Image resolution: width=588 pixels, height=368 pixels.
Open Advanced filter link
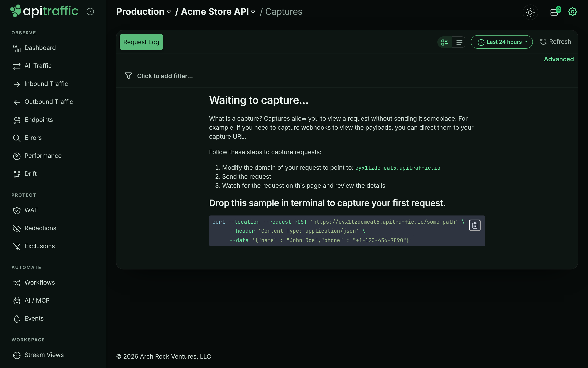(x=559, y=59)
